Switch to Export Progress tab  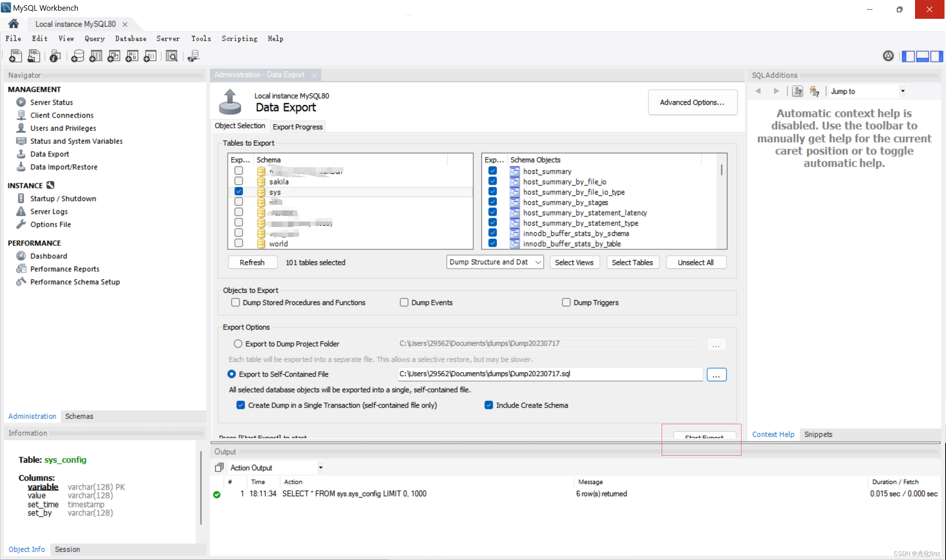[297, 127]
